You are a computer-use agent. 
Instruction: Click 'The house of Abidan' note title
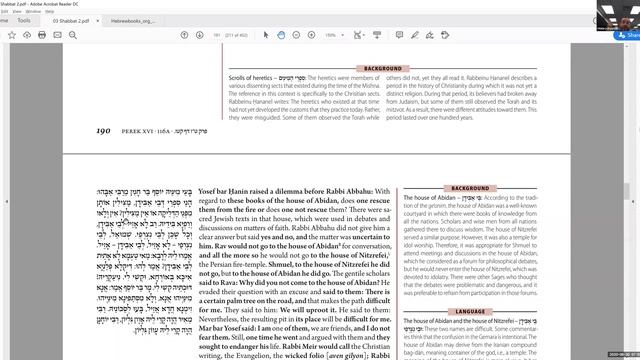(x=429, y=198)
